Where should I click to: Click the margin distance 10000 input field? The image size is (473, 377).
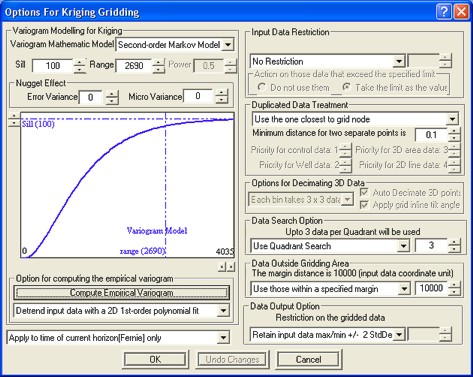tap(431, 288)
